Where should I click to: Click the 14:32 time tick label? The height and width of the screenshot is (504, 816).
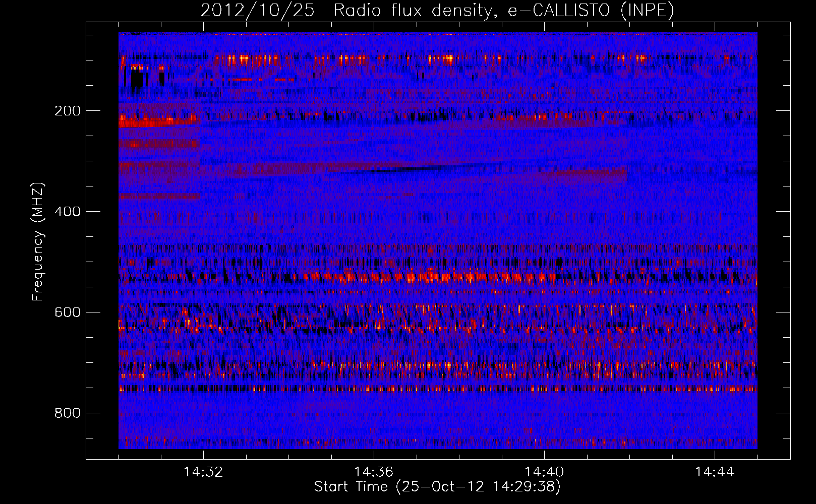[203, 472]
